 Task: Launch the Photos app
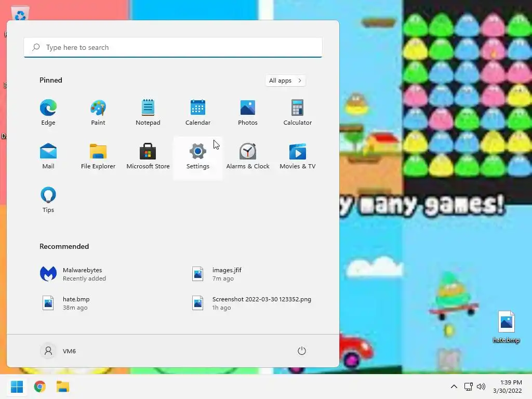[x=248, y=113]
